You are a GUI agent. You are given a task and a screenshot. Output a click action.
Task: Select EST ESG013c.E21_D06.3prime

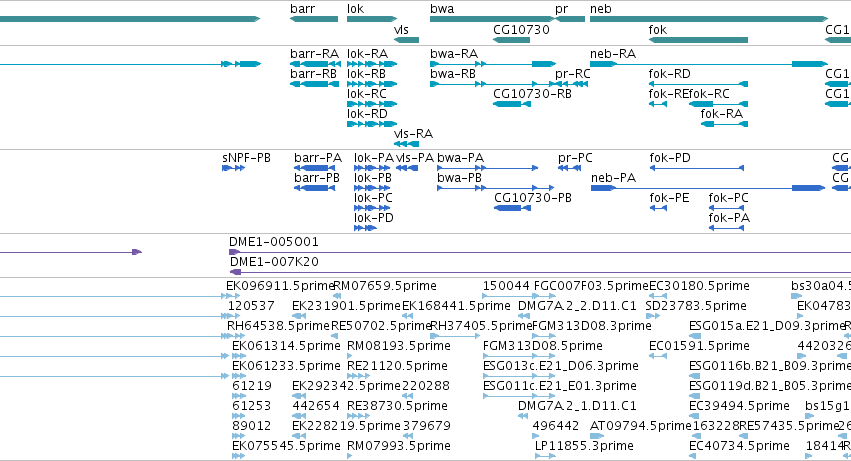pos(561,367)
